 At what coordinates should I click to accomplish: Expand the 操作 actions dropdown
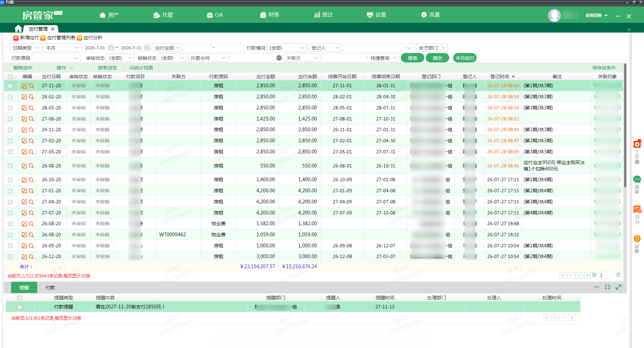click(65, 68)
